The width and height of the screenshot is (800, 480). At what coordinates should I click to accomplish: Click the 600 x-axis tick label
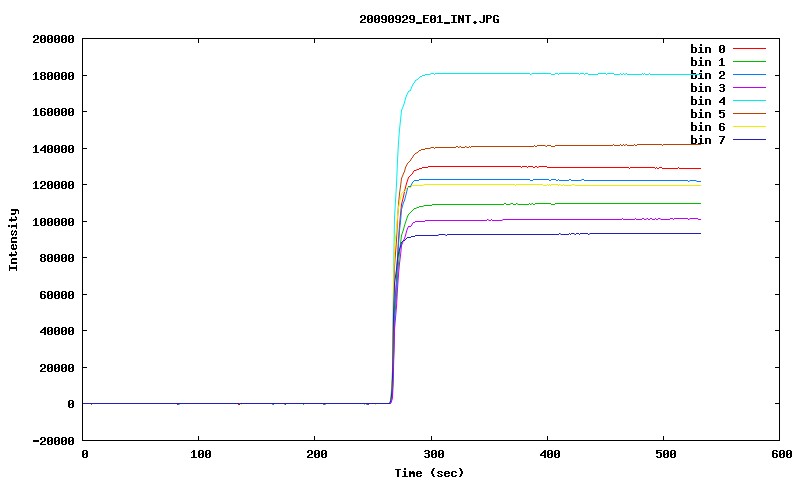pos(782,454)
